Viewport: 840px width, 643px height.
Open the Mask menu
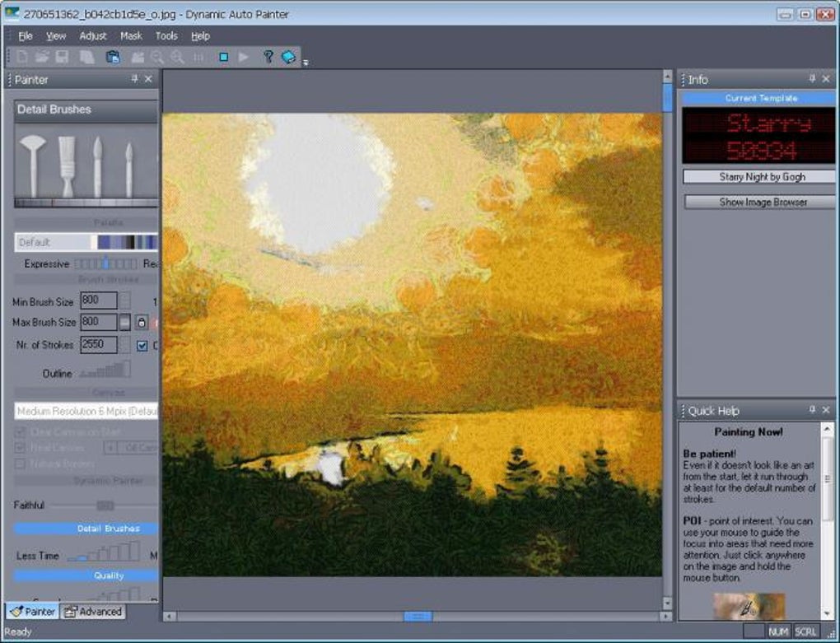(x=131, y=36)
